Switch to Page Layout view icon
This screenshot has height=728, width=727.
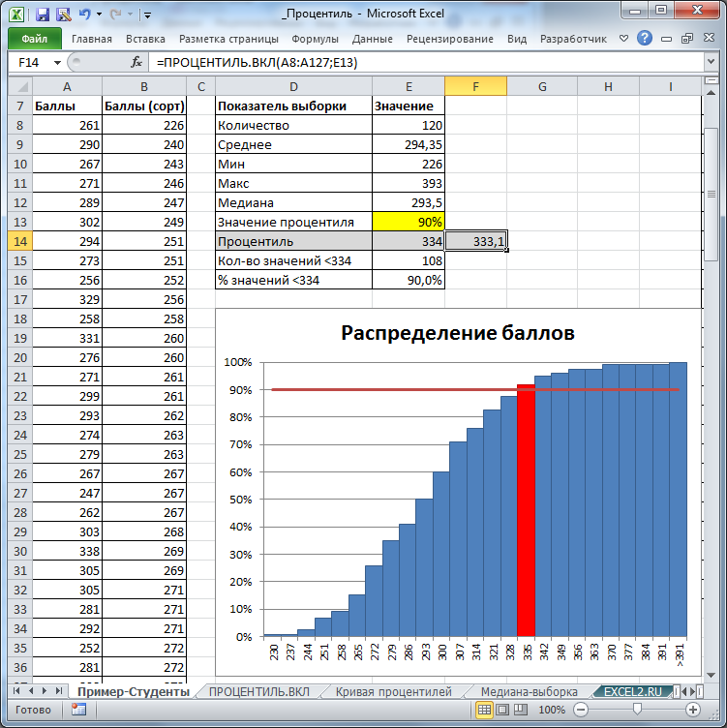502,710
